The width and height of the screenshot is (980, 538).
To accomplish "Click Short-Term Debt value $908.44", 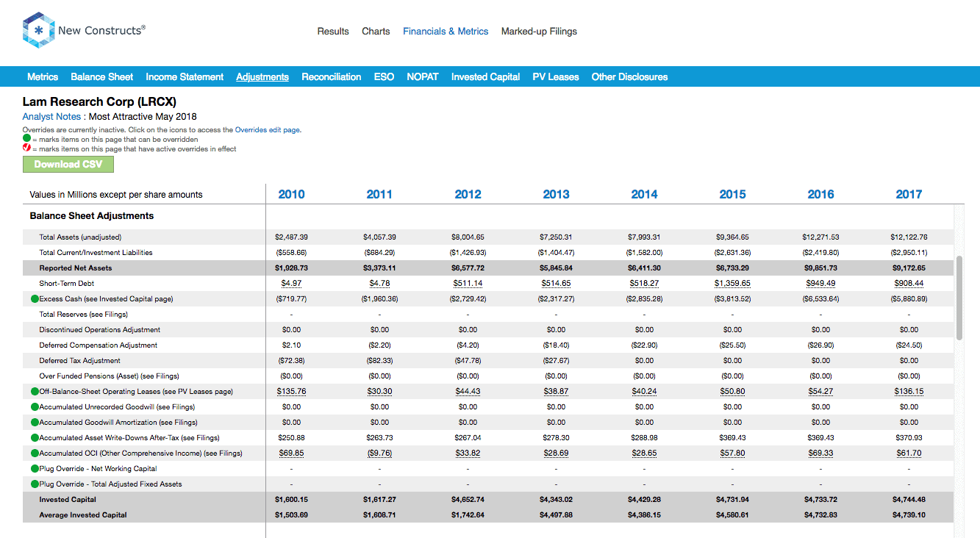I will [x=909, y=284].
